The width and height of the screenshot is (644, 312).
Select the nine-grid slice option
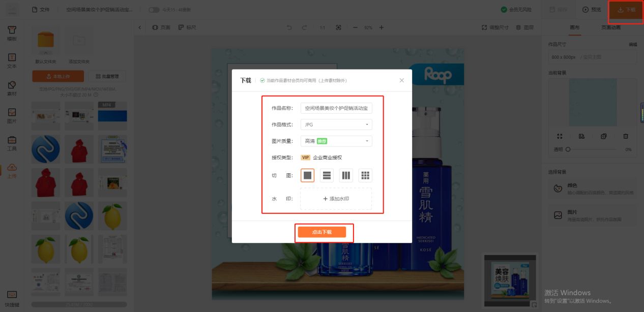[365, 175]
